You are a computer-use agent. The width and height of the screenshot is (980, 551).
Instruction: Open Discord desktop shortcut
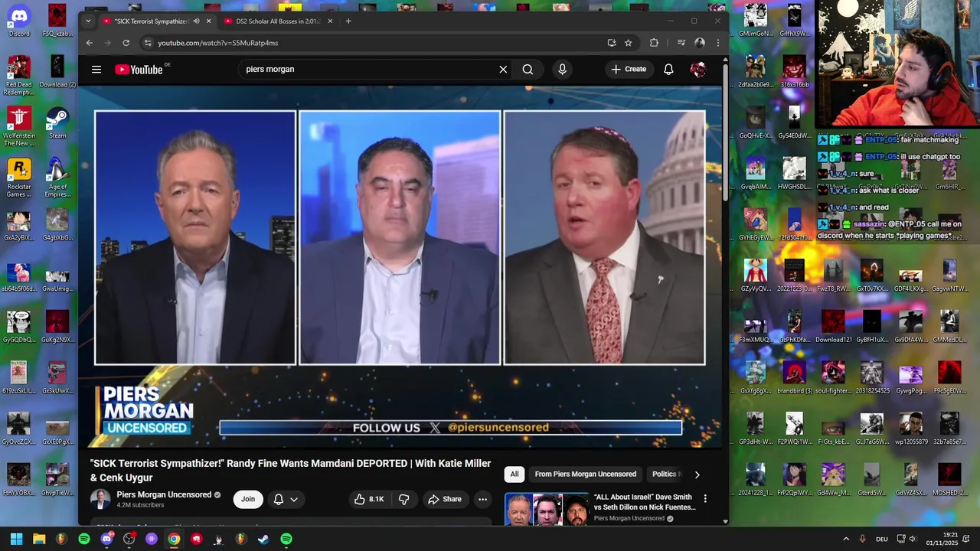[19, 20]
